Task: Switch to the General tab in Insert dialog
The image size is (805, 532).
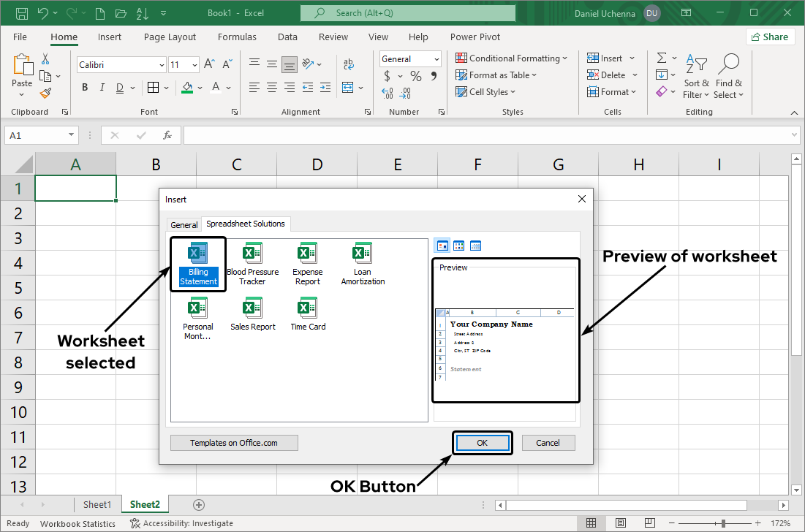Action: (x=184, y=224)
